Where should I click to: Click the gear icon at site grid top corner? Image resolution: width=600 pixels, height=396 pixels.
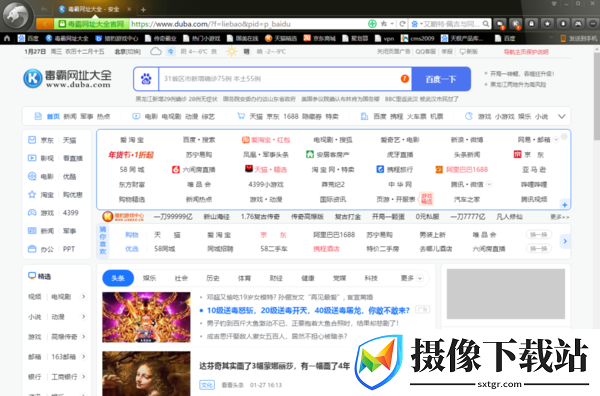point(564,136)
